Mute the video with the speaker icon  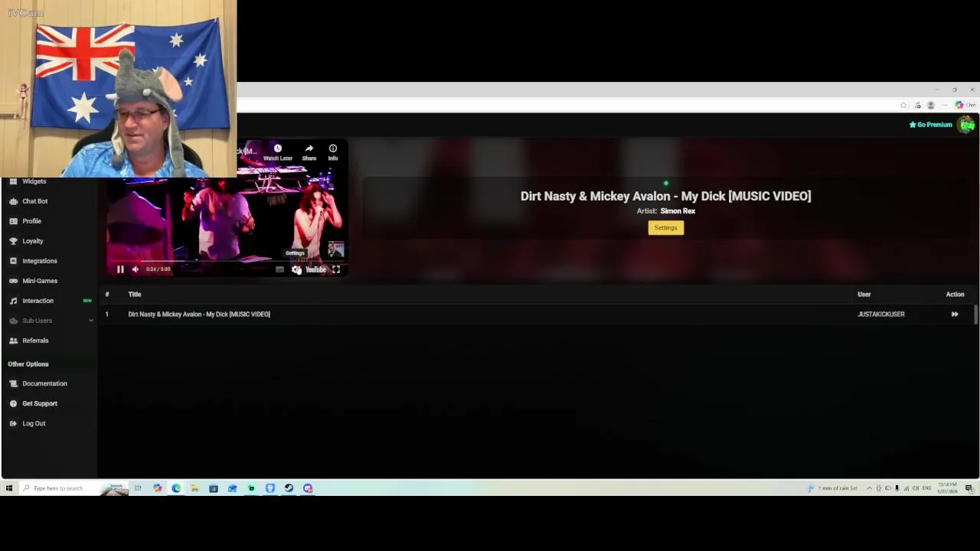(136, 269)
